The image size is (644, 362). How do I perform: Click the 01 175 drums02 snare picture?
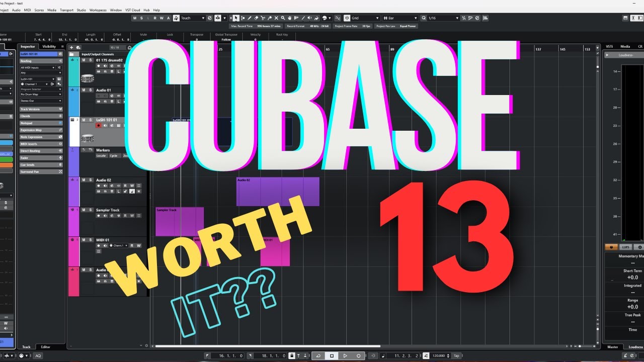coord(88,78)
